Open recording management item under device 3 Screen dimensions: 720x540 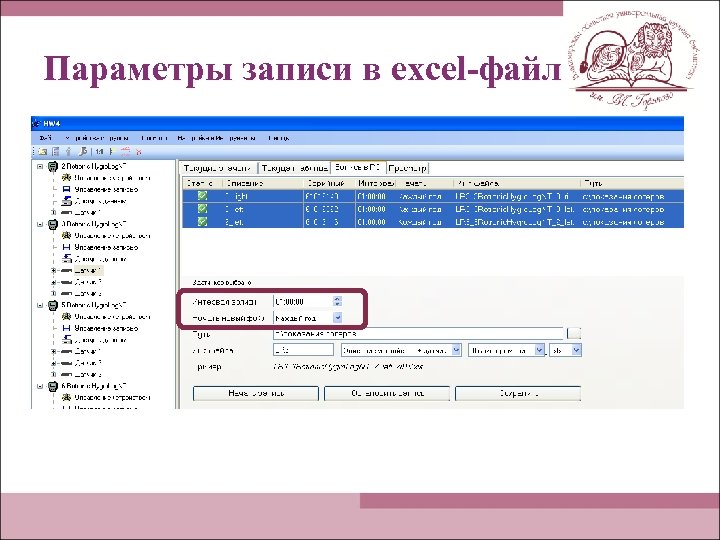(x=100, y=247)
